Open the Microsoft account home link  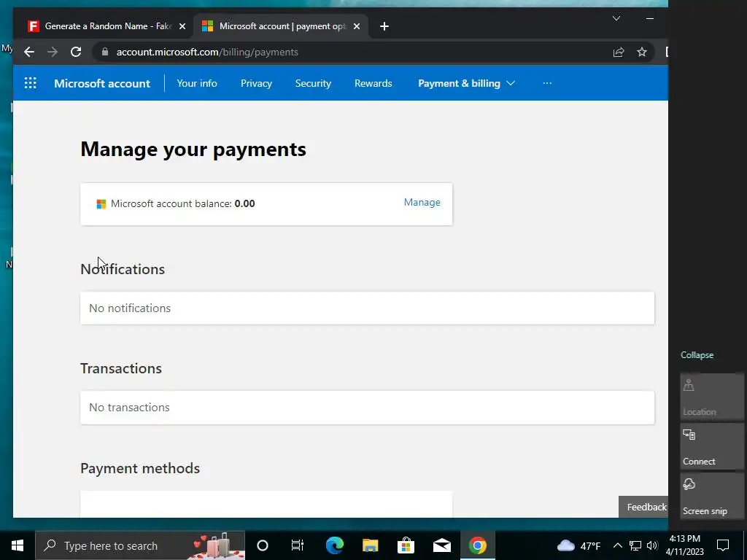pos(102,83)
